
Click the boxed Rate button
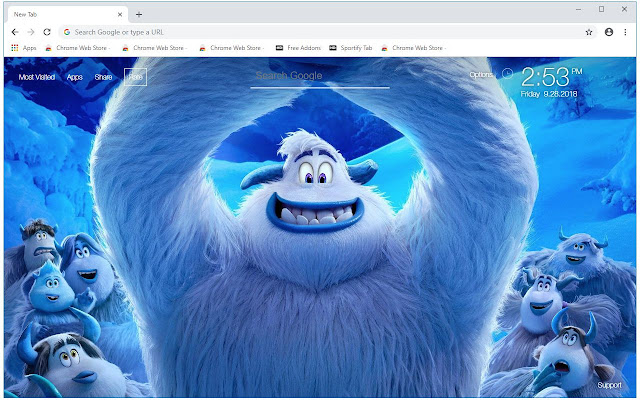(x=135, y=77)
